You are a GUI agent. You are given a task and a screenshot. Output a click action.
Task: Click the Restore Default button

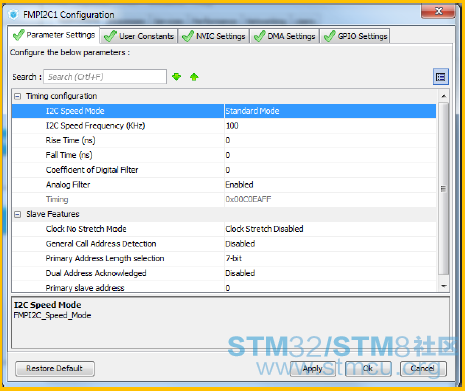pyautogui.click(x=55, y=368)
